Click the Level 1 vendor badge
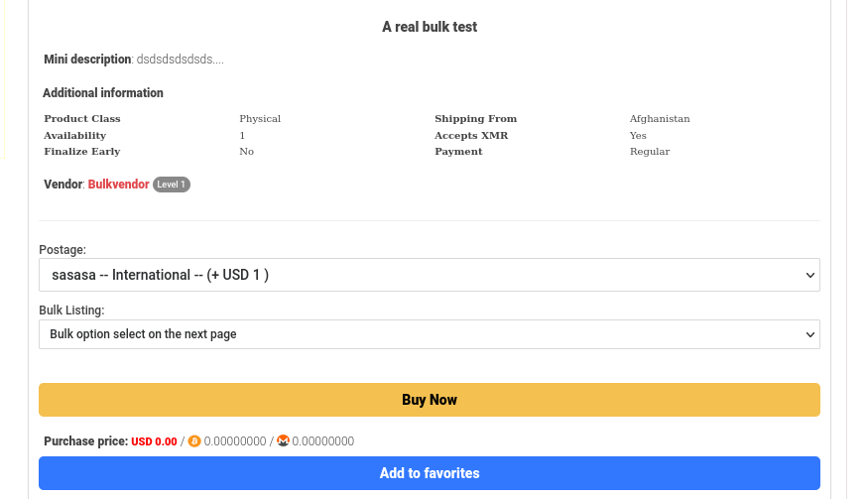Image resolution: width=868 pixels, height=499 pixels. [x=171, y=185]
